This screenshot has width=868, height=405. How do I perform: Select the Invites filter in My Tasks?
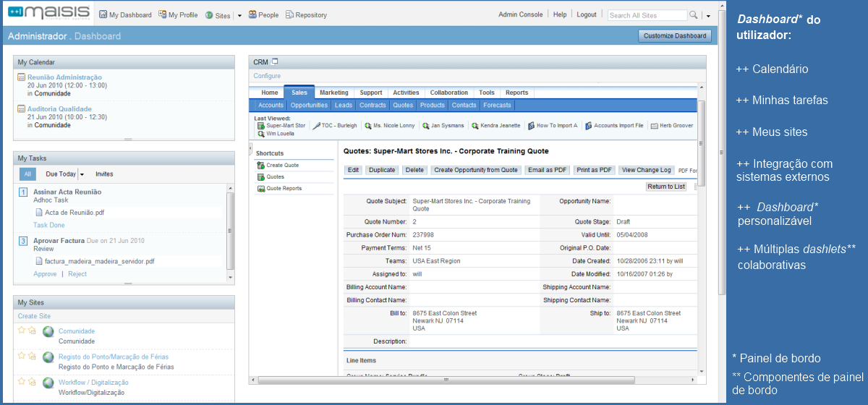click(104, 174)
